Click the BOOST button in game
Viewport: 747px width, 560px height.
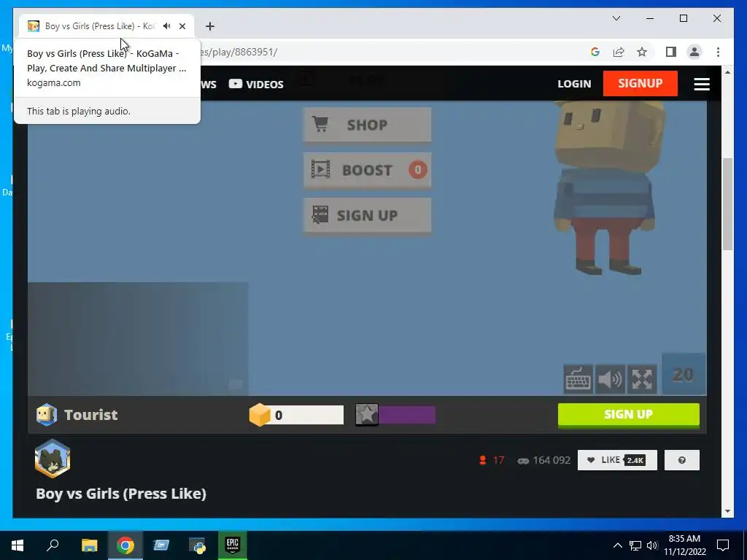(367, 169)
